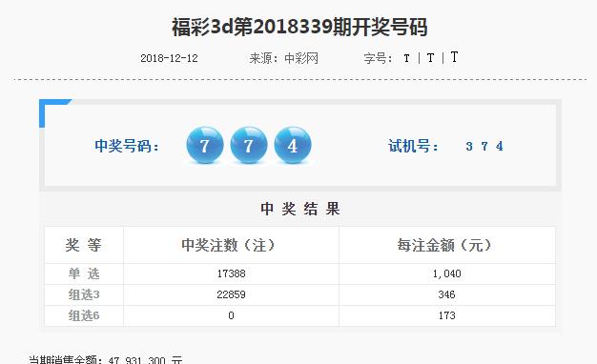The image size is (597, 364).
Task: Select the largest T font size option
Action: (x=454, y=57)
